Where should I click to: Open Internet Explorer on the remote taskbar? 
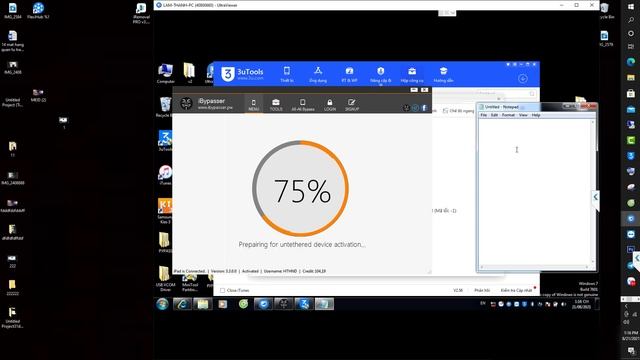click(x=182, y=304)
